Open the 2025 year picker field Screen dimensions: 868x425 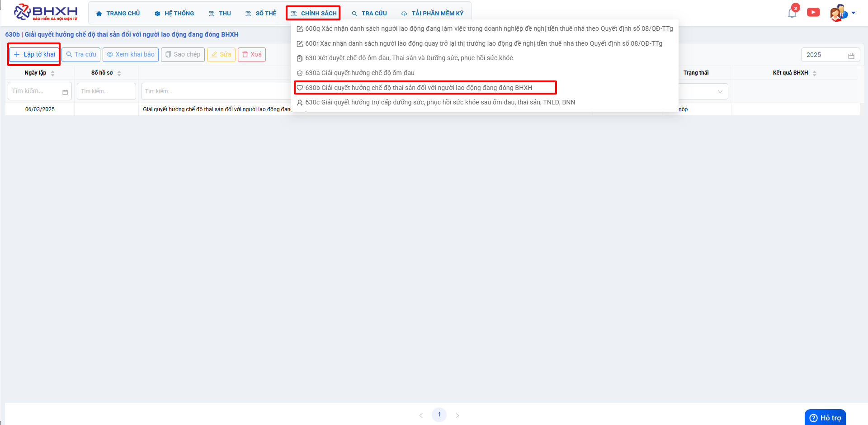(x=830, y=55)
